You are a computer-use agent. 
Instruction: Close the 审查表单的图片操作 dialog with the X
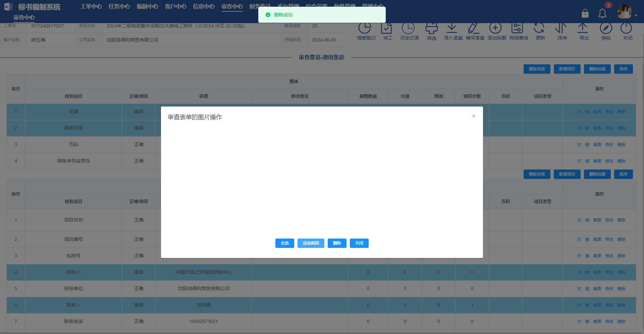474,116
